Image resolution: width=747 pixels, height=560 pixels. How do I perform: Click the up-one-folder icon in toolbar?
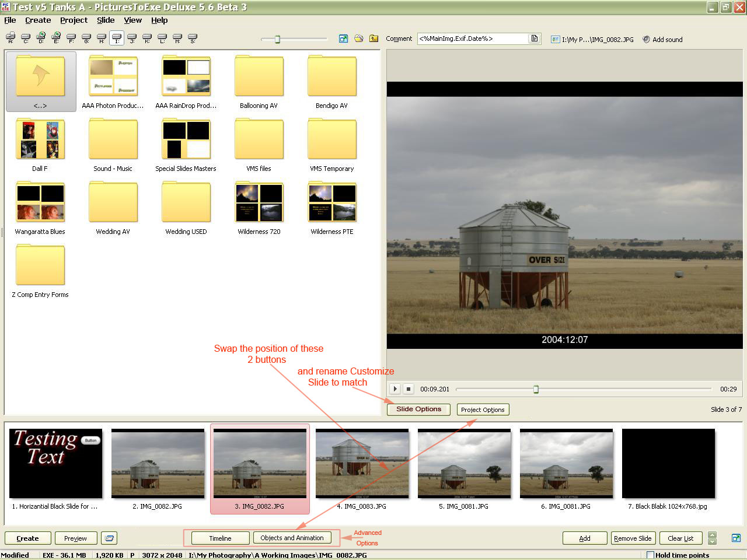[373, 38]
